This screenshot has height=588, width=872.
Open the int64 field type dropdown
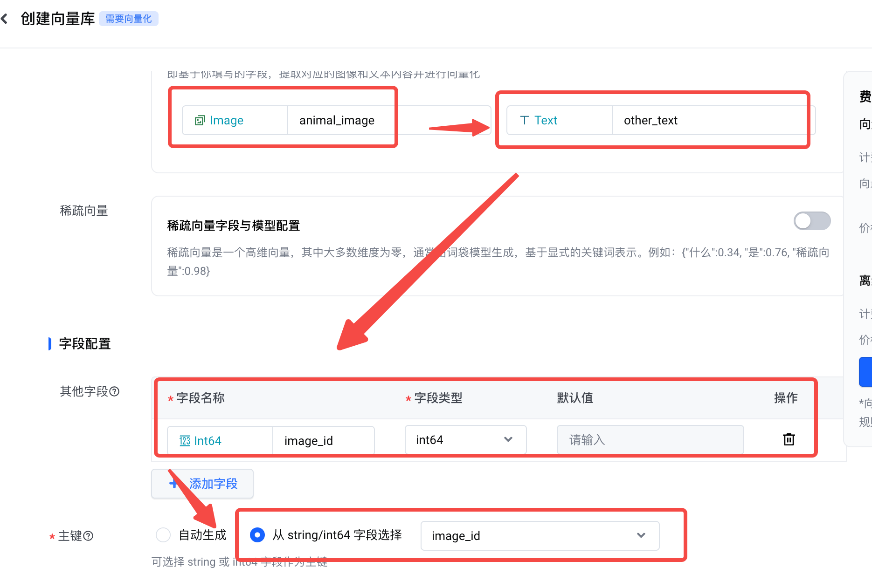[x=465, y=439]
